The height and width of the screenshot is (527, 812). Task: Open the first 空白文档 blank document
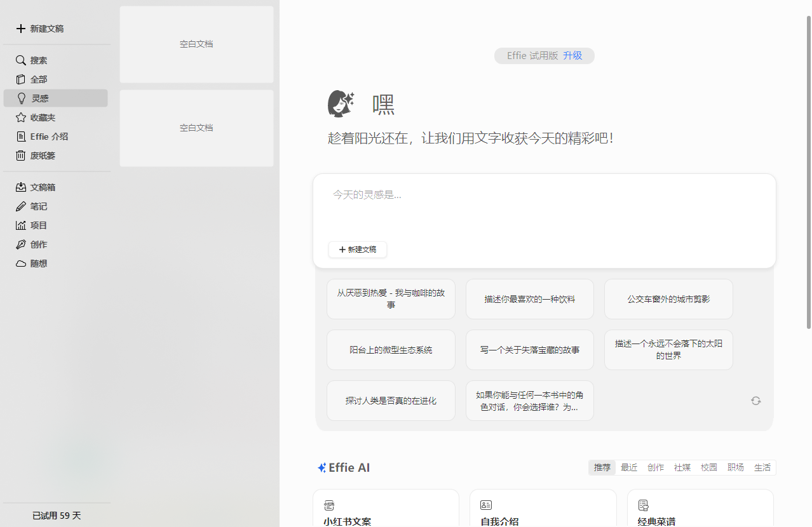coord(196,44)
